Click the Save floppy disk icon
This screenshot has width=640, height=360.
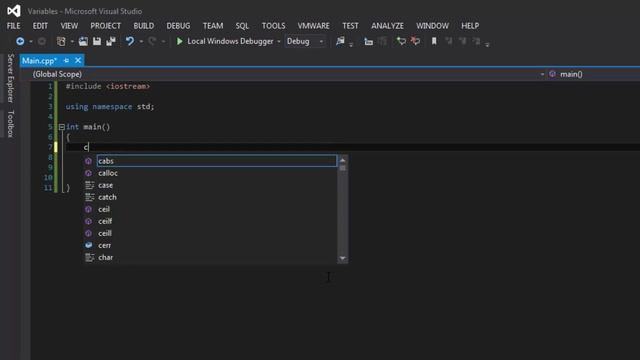[97, 41]
